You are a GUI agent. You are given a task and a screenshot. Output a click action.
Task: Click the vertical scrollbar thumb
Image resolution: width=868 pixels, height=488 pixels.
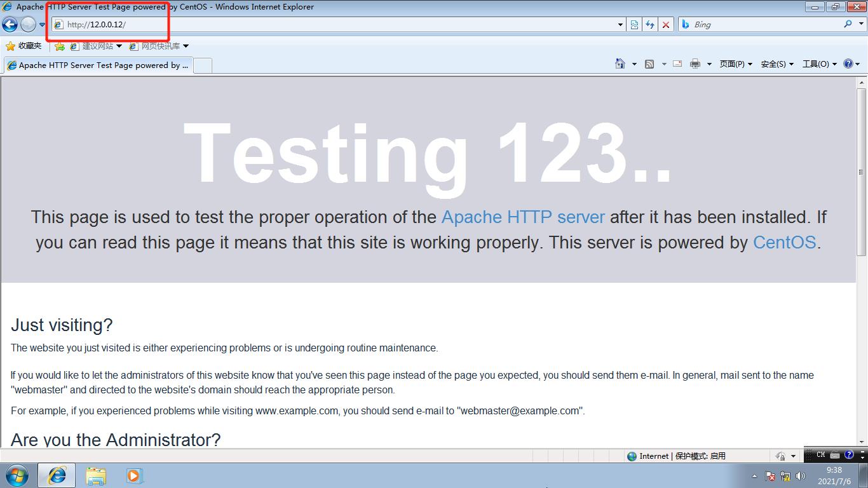(862, 172)
